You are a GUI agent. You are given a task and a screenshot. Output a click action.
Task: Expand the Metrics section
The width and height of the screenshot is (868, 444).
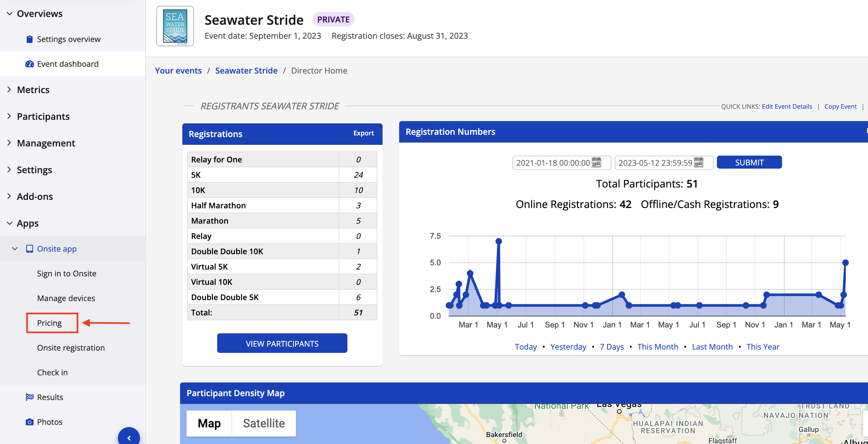[x=33, y=90]
